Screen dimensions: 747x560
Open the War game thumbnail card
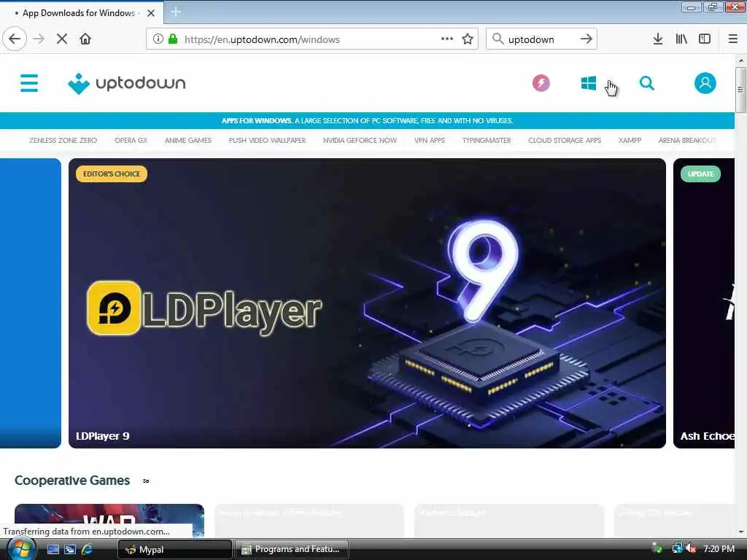(x=109, y=520)
